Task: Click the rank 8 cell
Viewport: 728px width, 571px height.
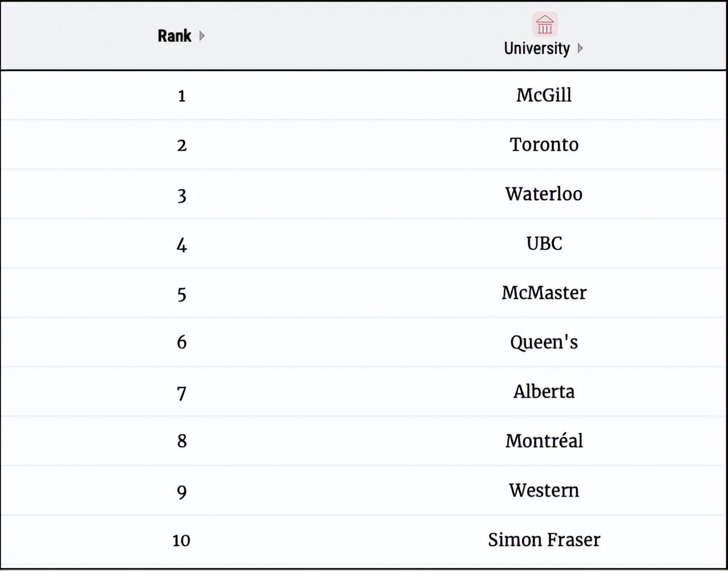Action: point(181,441)
